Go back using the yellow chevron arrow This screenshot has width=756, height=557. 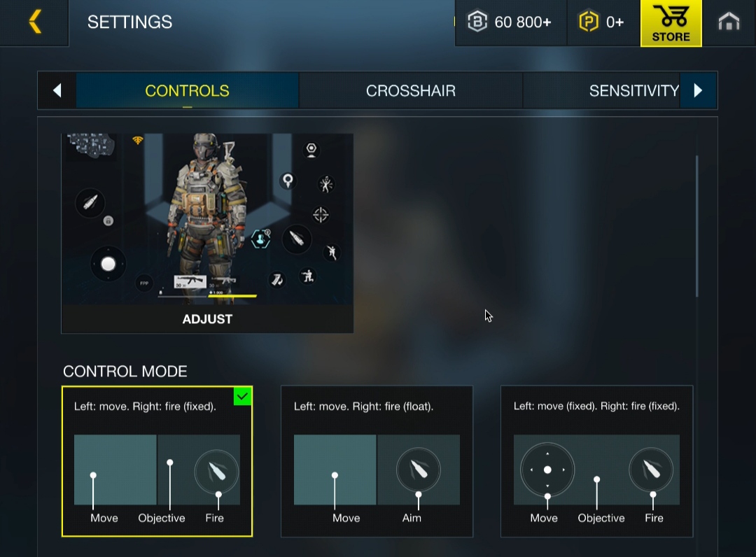click(35, 22)
